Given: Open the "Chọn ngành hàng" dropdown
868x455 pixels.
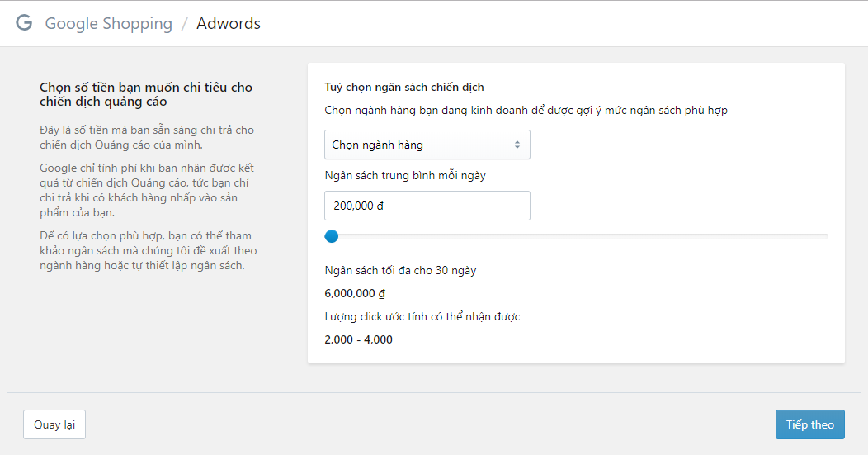Looking at the screenshot, I should (x=427, y=145).
